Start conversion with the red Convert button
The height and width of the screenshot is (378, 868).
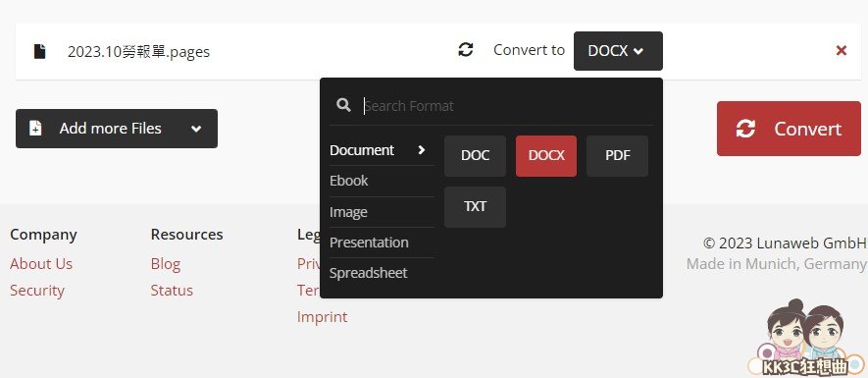(789, 129)
